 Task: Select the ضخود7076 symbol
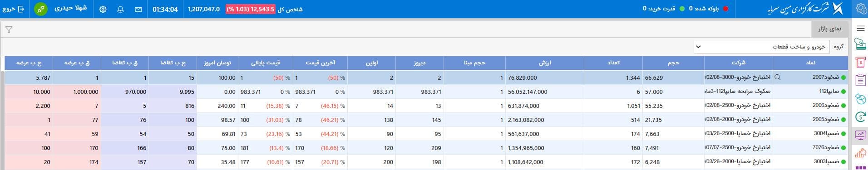(826, 148)
